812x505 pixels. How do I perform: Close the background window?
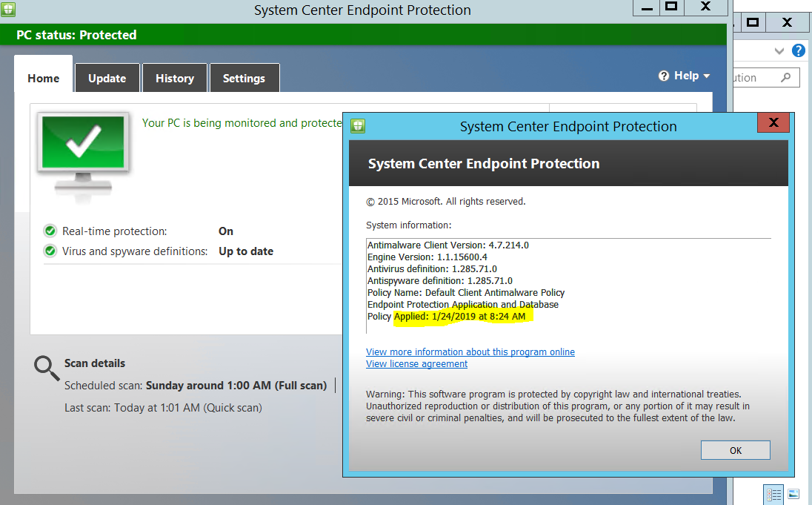(787, 22)
